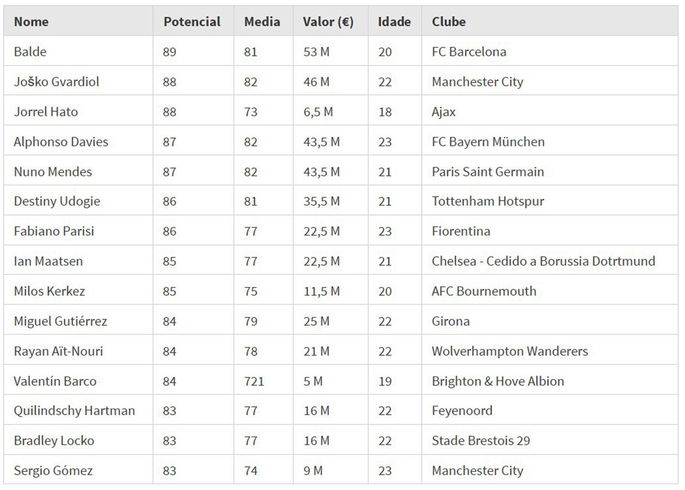The image size is (685, 490).
Task: Click the Jorrel Hato name cell
Action: (47, 111)
